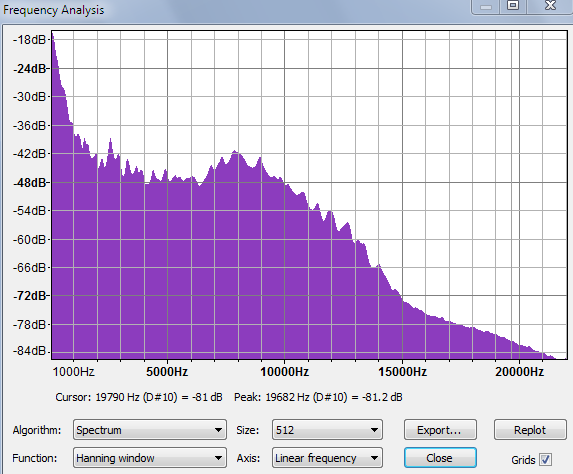Click spectrum peak near 8000 Hz

pyautogui.click(x=235, y=151)
